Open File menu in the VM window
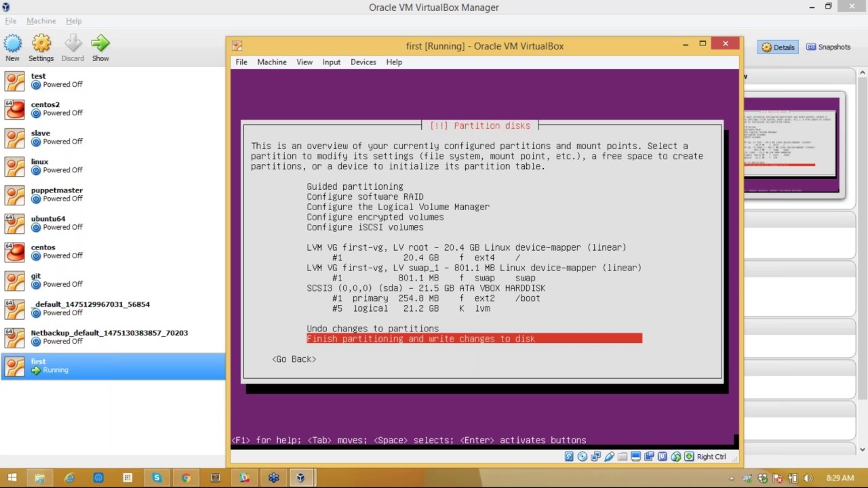Viewport: 868px width, 488px height. [x=241, y=62]
